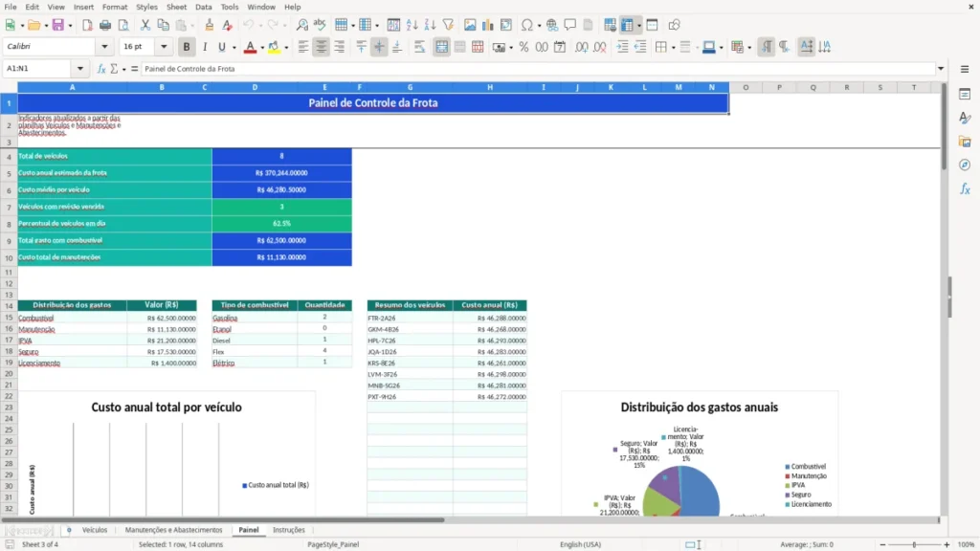Toggle Center Horizontally alignment
This screenshot has width=980, height=551.
pyautogui.click(x=322, y=47)
